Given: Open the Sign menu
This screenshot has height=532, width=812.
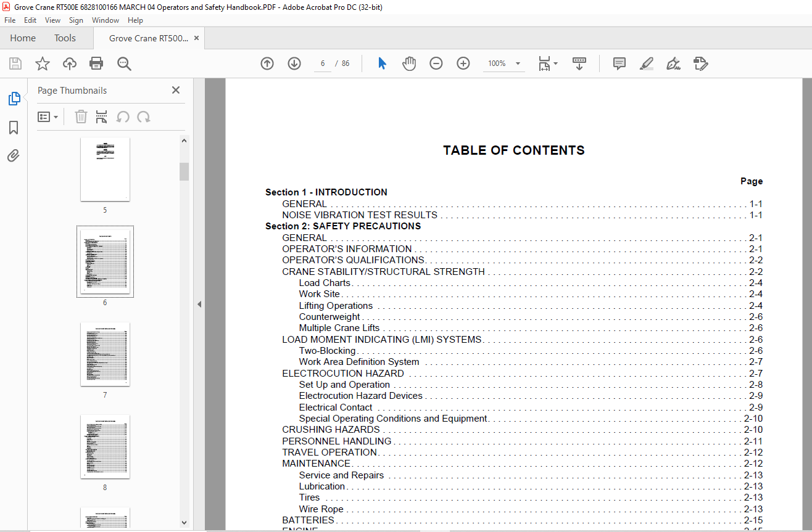Looking at the screenshot, I should click(76, 20).
